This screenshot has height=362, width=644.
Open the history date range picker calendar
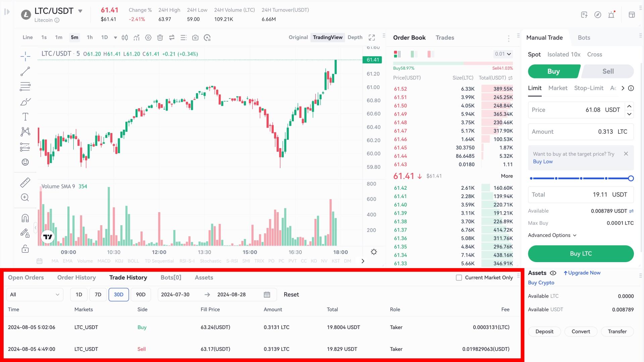pyautogui.click(x=267, y=295)
